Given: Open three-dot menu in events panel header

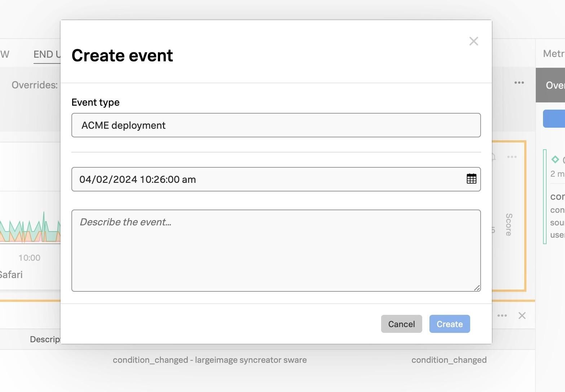Looking at the screenshot, I should click(502, 316).
